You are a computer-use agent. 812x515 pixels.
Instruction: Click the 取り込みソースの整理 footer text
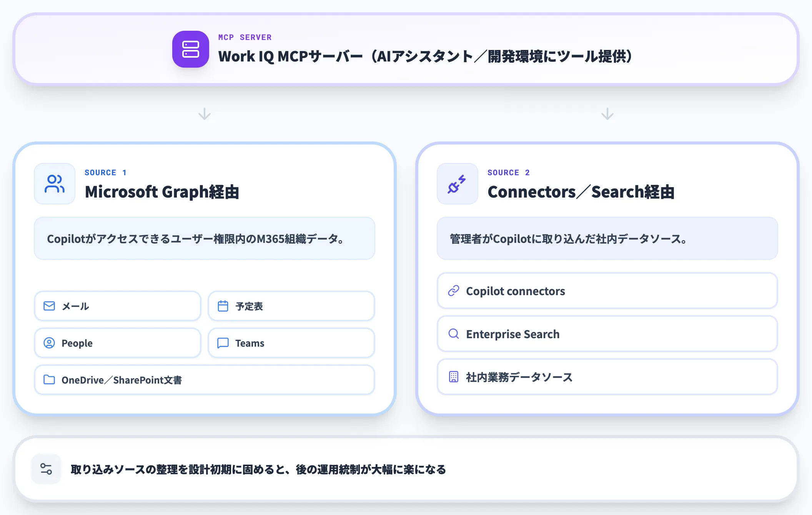coord(258,469)
